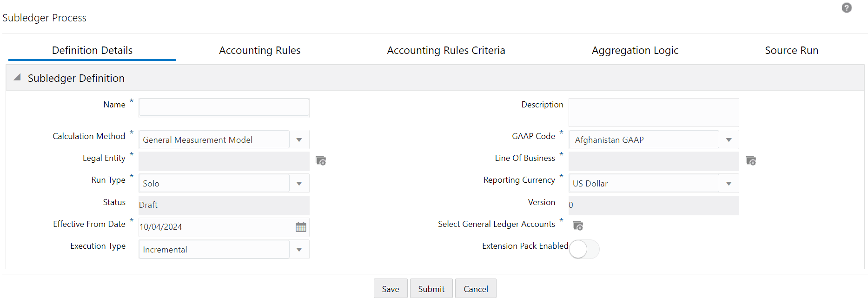Expand the Calculation Method dropdown
868x299 pixels.
[299, 140]
